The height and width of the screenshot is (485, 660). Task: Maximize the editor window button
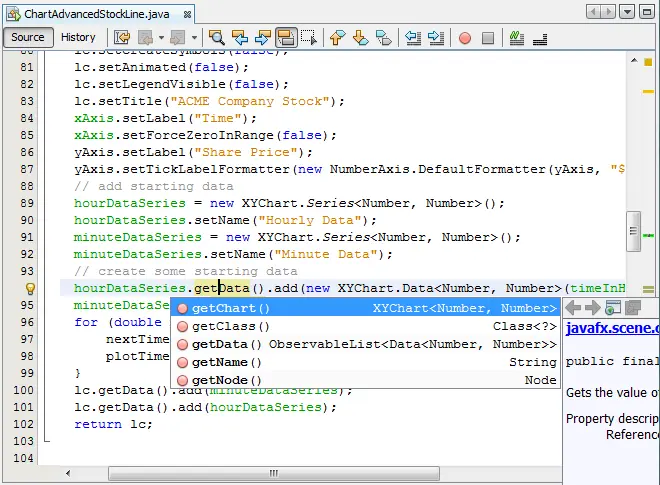647,11
